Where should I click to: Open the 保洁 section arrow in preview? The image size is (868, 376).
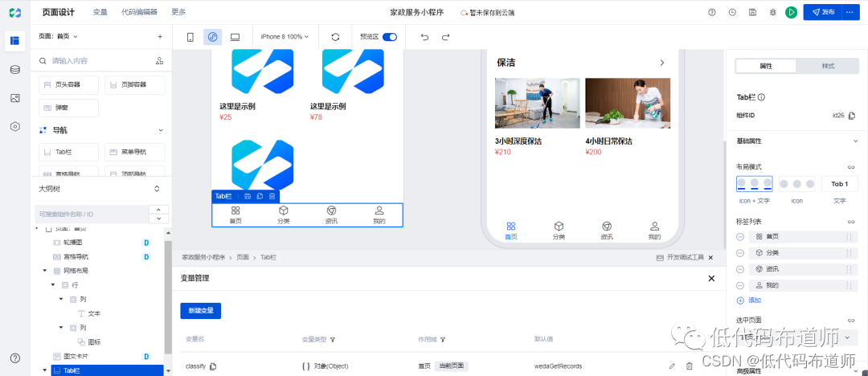[x=662, y=63]
